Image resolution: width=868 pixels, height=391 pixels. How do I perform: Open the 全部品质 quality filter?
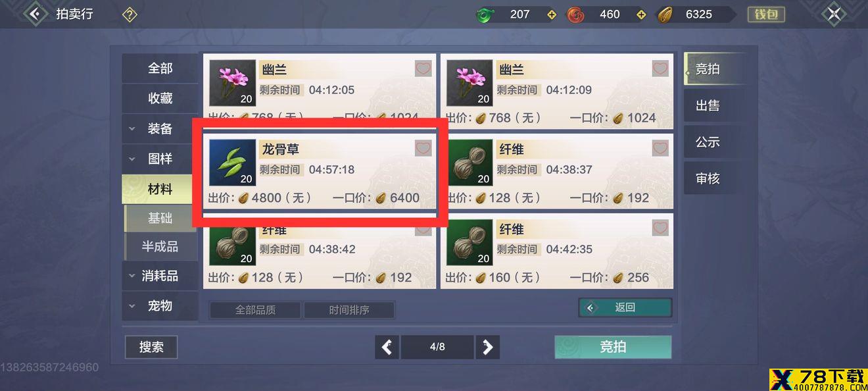coord(255,310)
